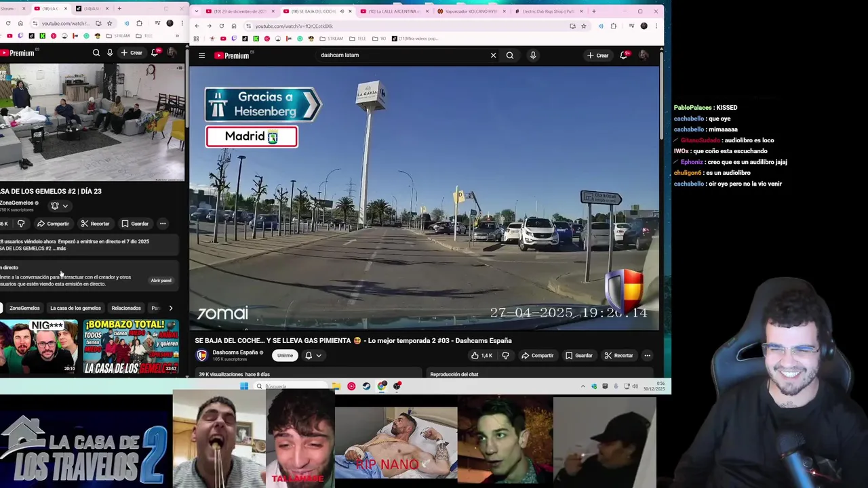Click taskbar Búsqueda search box
868x488 pixels.
click(292, 386)
